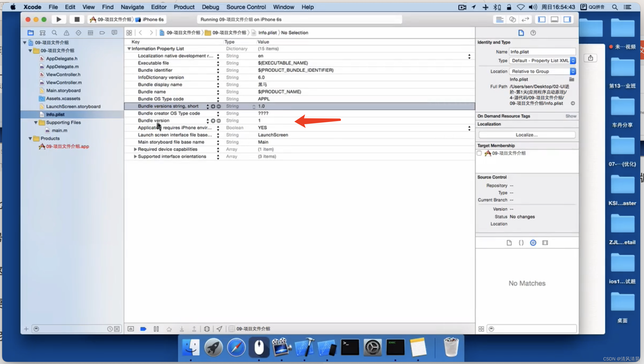
Task: Select Info.plist in the file navigator
Action: [55, 114]
